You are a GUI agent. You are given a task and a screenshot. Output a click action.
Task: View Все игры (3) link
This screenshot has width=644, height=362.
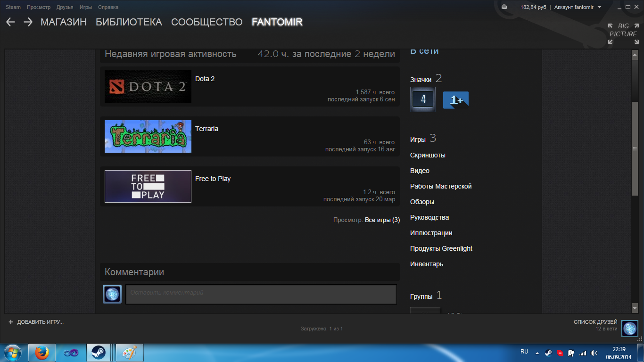[382, 220]
